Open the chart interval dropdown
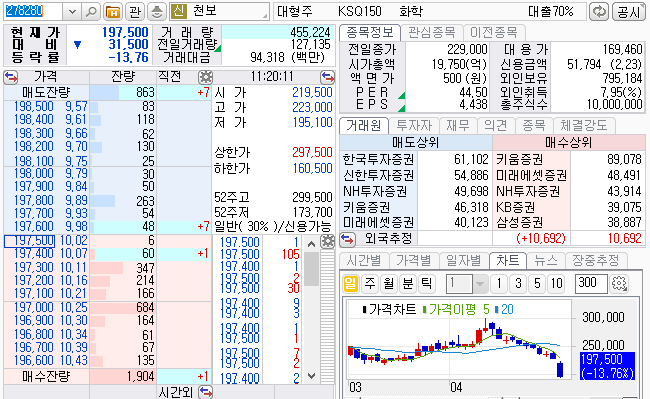 [x=480, y=284]
